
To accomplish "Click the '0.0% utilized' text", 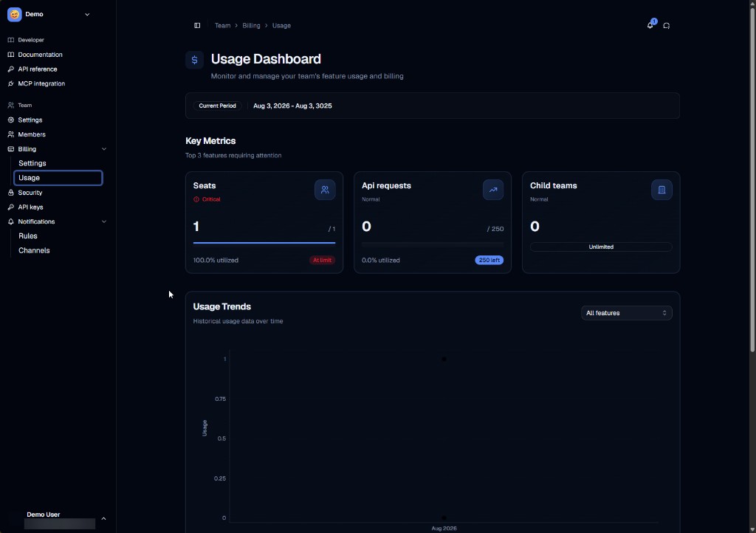I will [380, 261].
